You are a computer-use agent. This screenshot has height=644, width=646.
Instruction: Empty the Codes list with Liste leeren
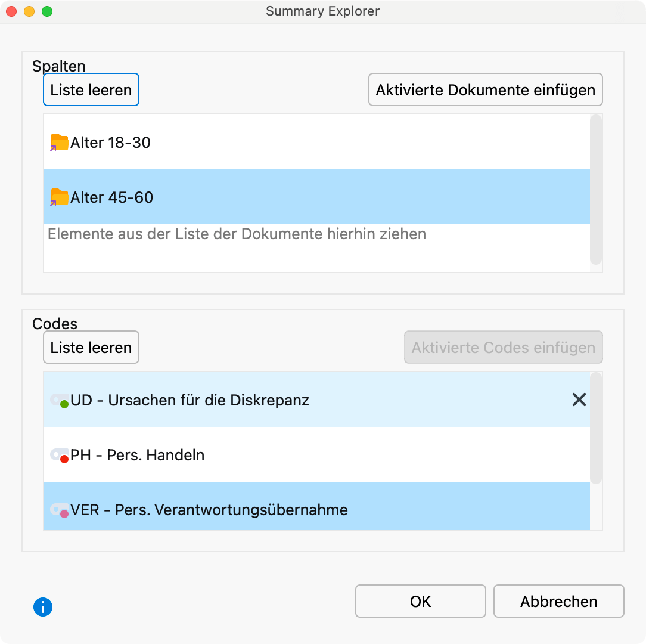pos(91,348)
